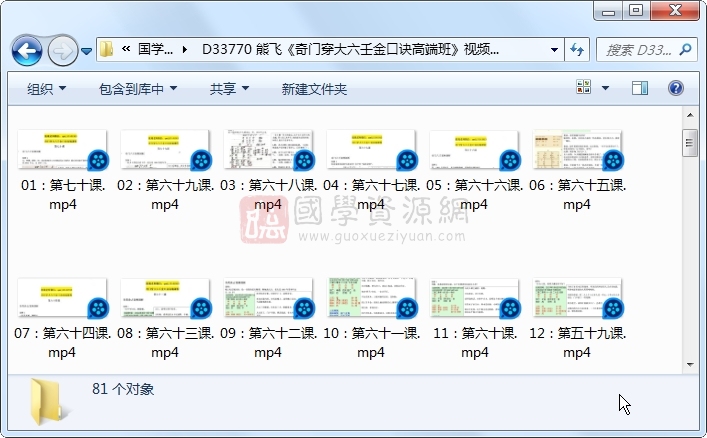Expand the hidden breadcrumb chevron «
The width and height of the screenshot is (707, 438).
126,49
